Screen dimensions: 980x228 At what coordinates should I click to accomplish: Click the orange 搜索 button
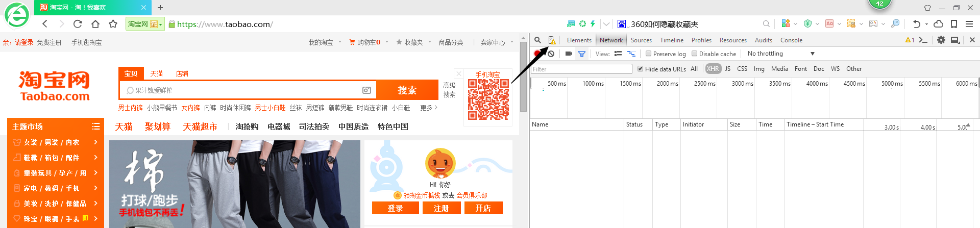407,90
